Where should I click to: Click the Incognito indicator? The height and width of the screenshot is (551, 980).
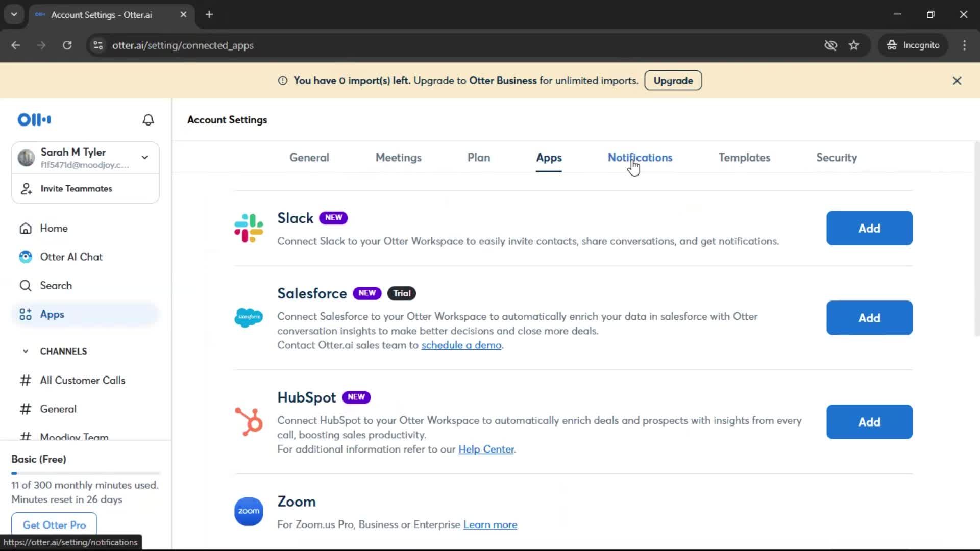[x=913, y=45]
